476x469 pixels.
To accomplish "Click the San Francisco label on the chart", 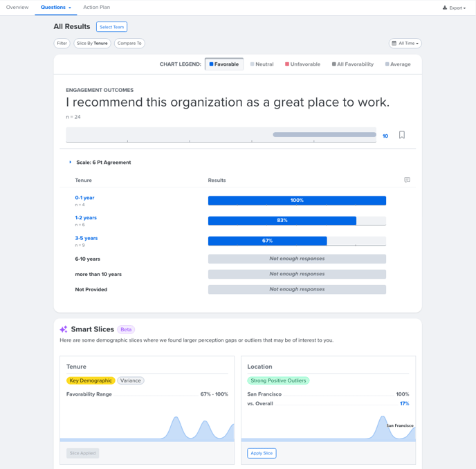I will click(x=400, y=425).
